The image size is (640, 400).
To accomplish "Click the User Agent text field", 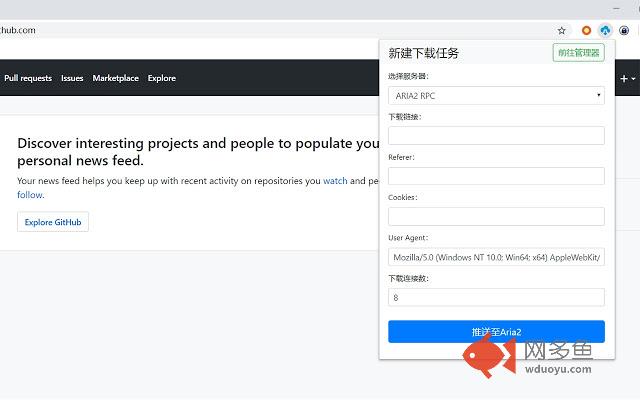I will pos(496,257).
